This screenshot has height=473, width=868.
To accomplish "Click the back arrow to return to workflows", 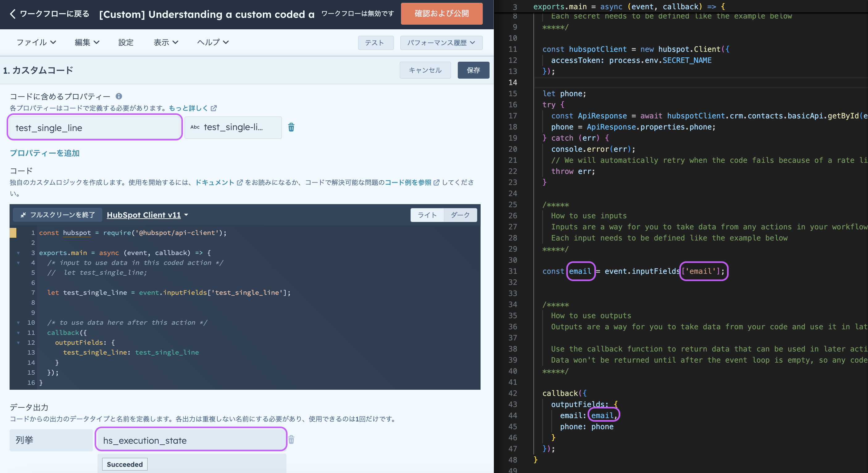I will tap(13, 14).
